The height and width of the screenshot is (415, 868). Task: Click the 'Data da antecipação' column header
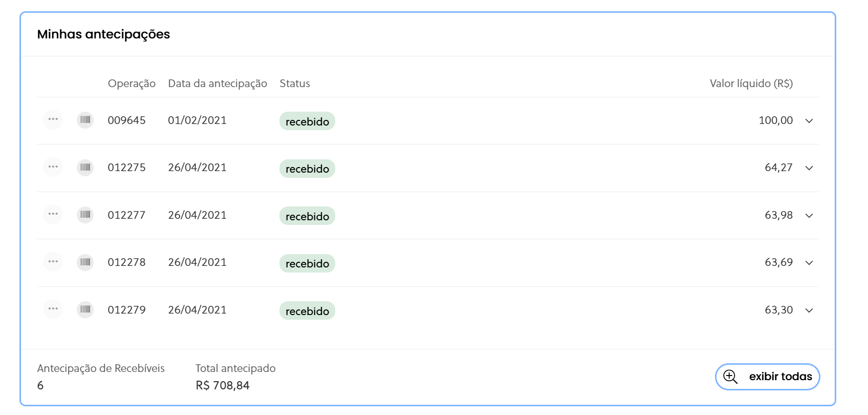(x=218, y=84)
